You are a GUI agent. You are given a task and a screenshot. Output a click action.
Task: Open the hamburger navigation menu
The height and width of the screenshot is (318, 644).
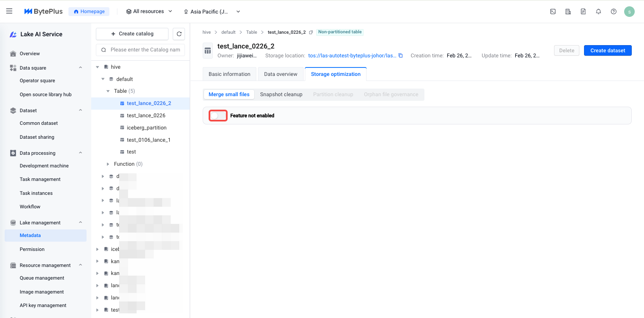pyautogui.click(x=9, y=11)
